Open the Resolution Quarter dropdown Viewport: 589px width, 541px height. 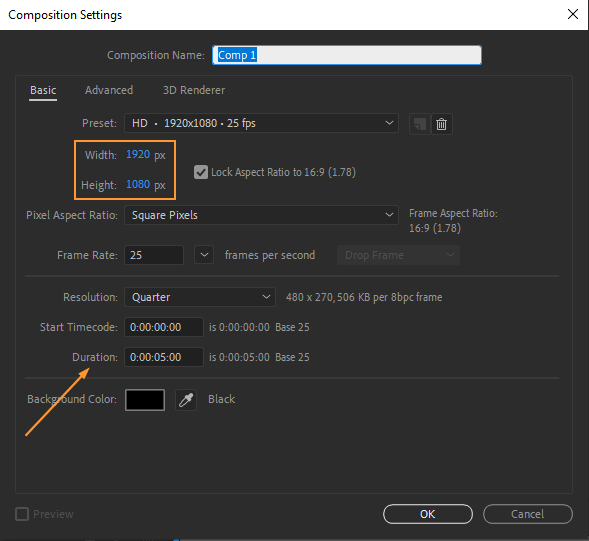199,297
